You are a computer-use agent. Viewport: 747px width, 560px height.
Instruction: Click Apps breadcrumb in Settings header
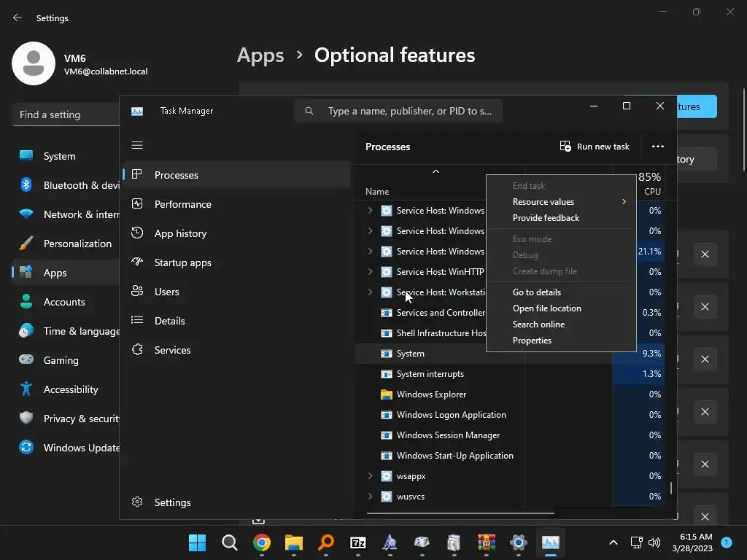click(260, 55)
